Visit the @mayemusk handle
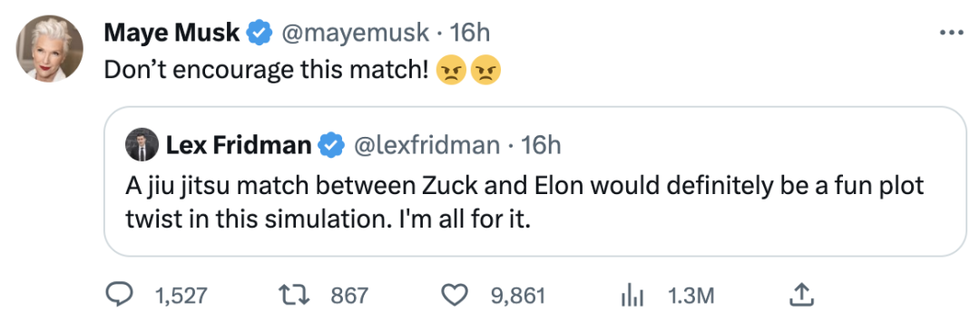This screenshot has width=980, height=331. click(357, 33)
